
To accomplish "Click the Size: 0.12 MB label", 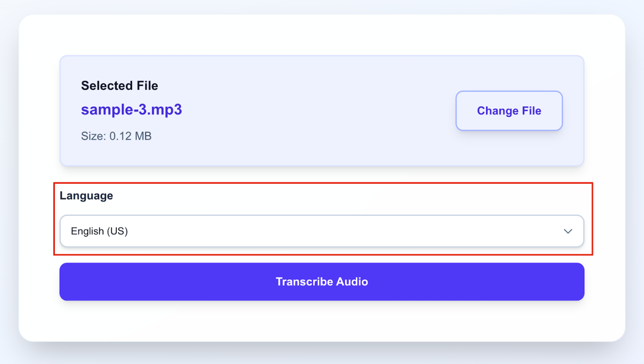I will [116, 136].
